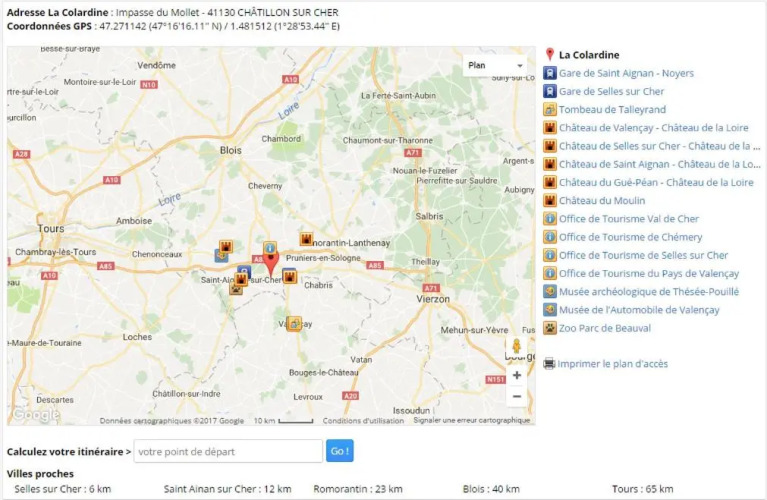The width and height of the screenshot is (767, 500).
Task: Select Château du Moulin from the list
Action: point(602,201)
